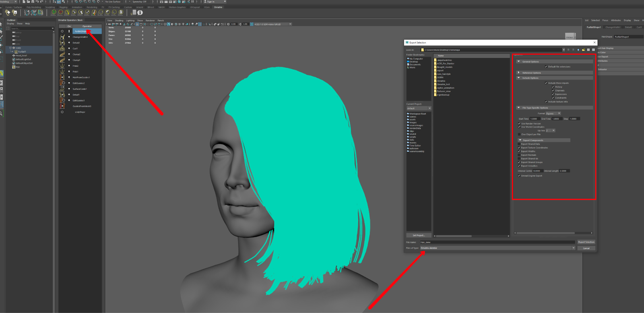Toggle the Detail2 operator on/off bulb

click(x=69, y=43)
